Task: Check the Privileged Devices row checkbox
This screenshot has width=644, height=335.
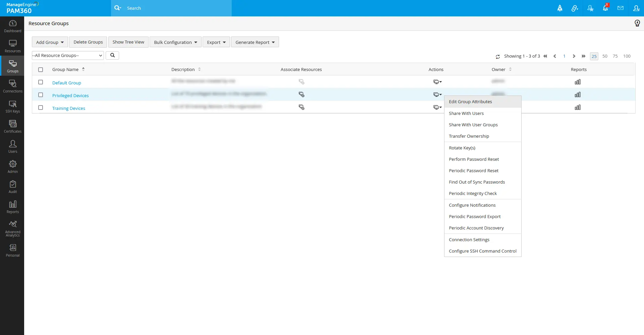Action: [x=41, y=95]
